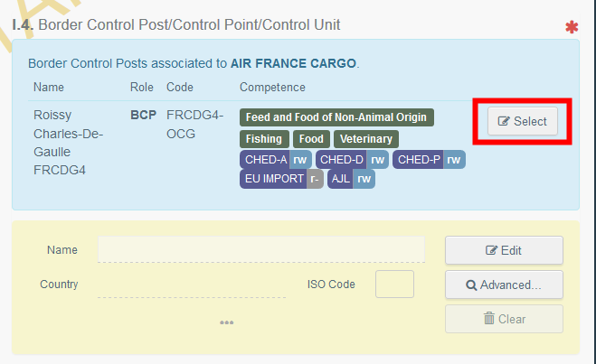The width and height of the screenshot is (596, 364).
Task: Click the trash icon on Clear button
Action: pos(489,318)
